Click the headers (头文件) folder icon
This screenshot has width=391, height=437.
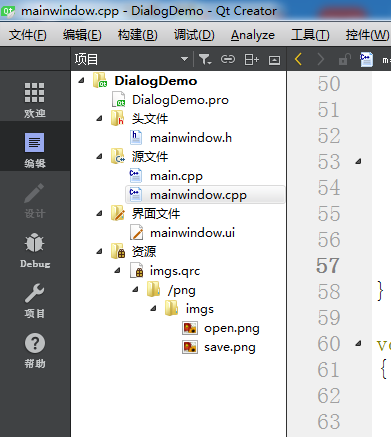(x=118, y=118)
